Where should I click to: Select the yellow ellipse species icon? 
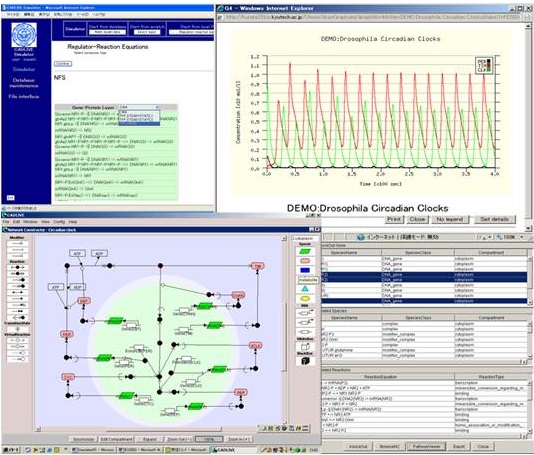[x=305, y=299]
